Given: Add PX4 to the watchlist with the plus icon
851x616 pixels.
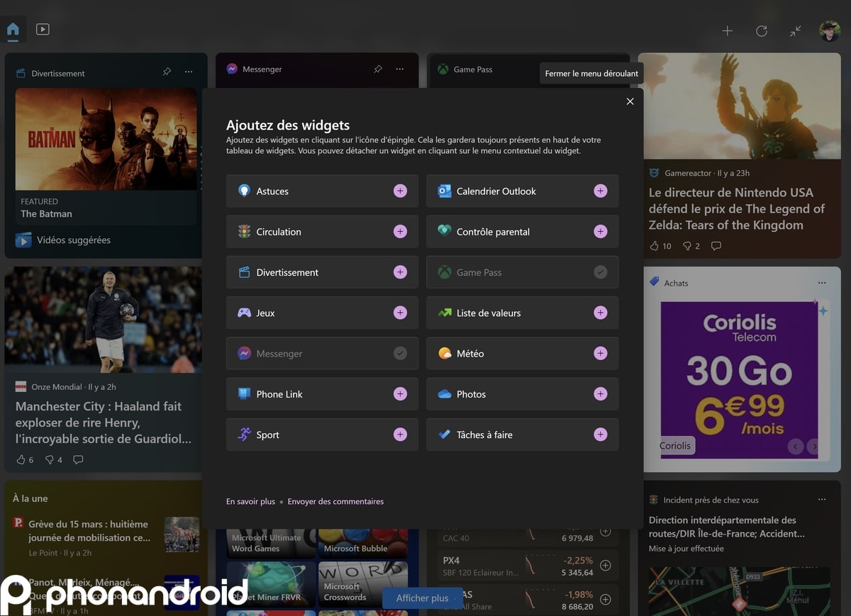Looking at the screenshot, I should 606,566.
